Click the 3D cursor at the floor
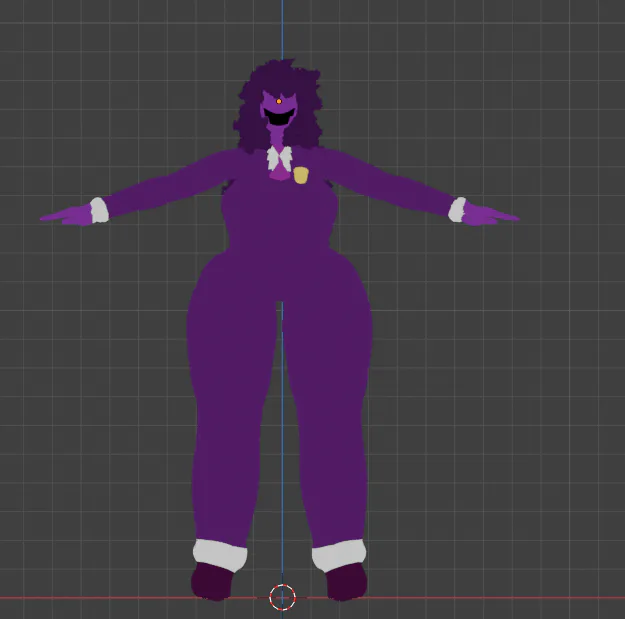Image resolution: width=625 pixels, height=619 pixels. 282,597
